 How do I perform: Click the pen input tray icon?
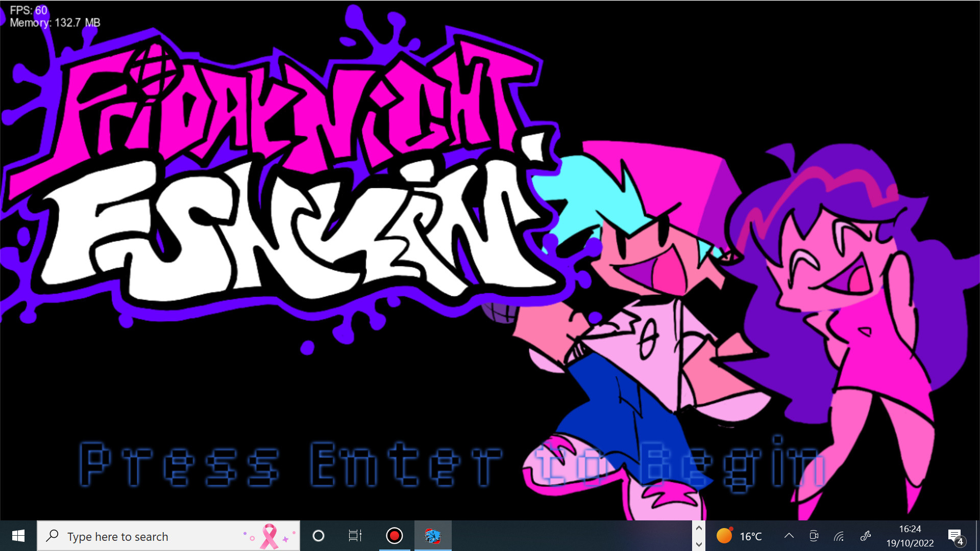coord(865,536)
